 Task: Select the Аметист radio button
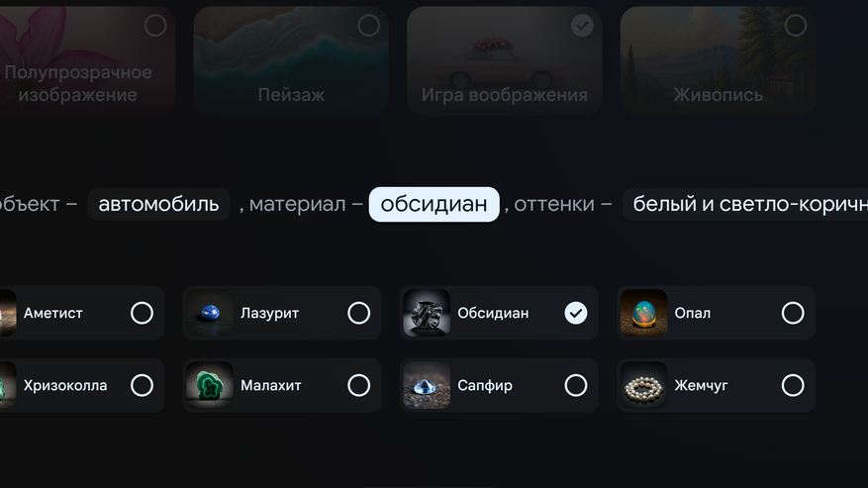pyautogui.click(x=142, y=313)
